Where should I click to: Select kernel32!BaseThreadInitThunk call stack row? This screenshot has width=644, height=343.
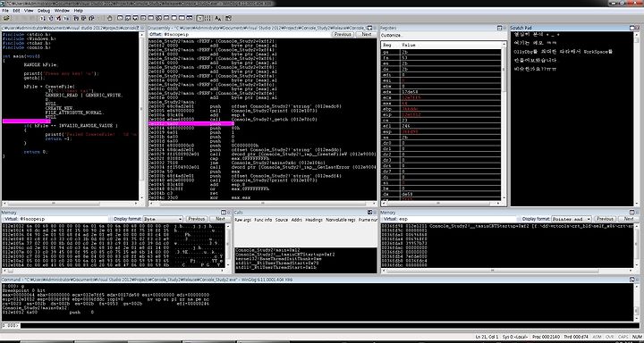(306, 259)
